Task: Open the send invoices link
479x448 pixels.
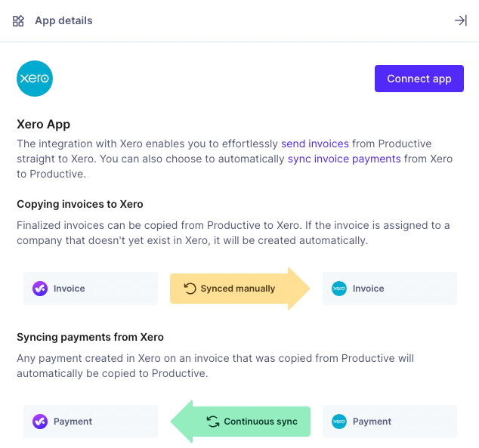Action: tap(315, 144)
